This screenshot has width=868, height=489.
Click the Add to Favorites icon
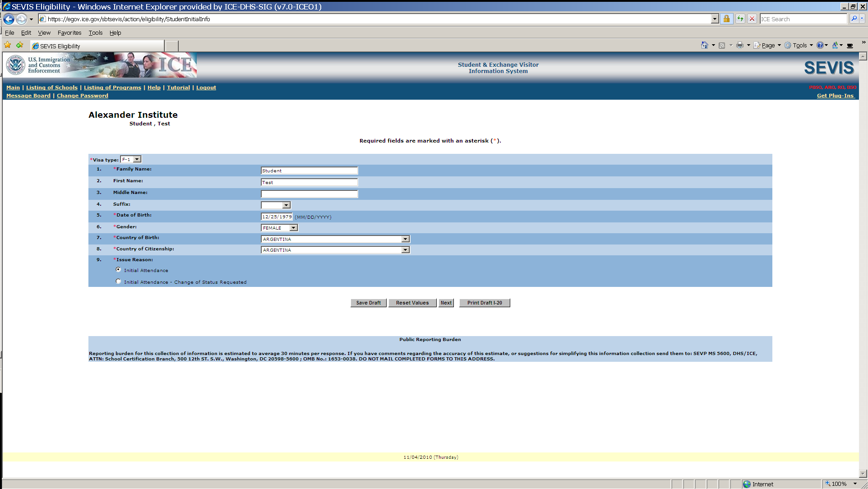(19, 45)
